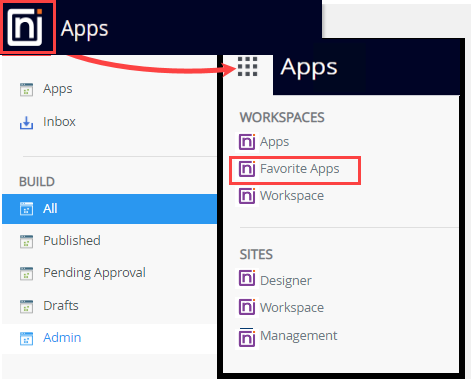Click the Published list icon
This screenshot has width=471, height=379.
(x=26, y=241)
